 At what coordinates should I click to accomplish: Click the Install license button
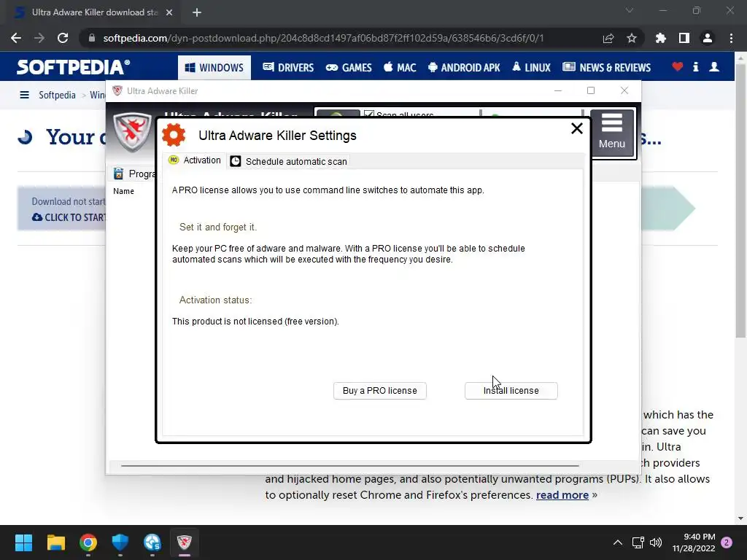pos(511,391)
